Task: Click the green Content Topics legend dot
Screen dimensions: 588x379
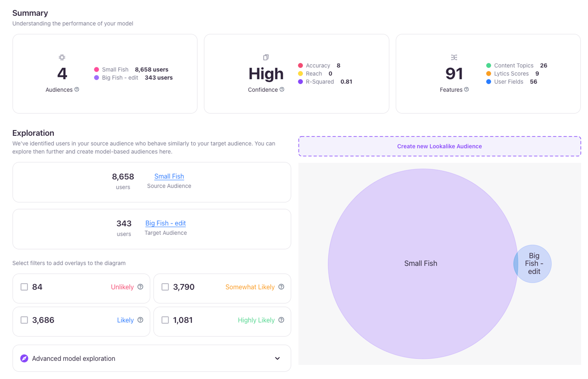Action: coord(489,65)
